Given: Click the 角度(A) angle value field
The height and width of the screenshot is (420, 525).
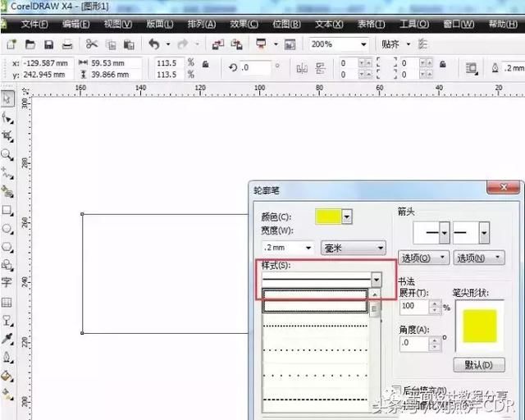Looking at the screenshot, I should pyautogui.click(x=414, y=344).
